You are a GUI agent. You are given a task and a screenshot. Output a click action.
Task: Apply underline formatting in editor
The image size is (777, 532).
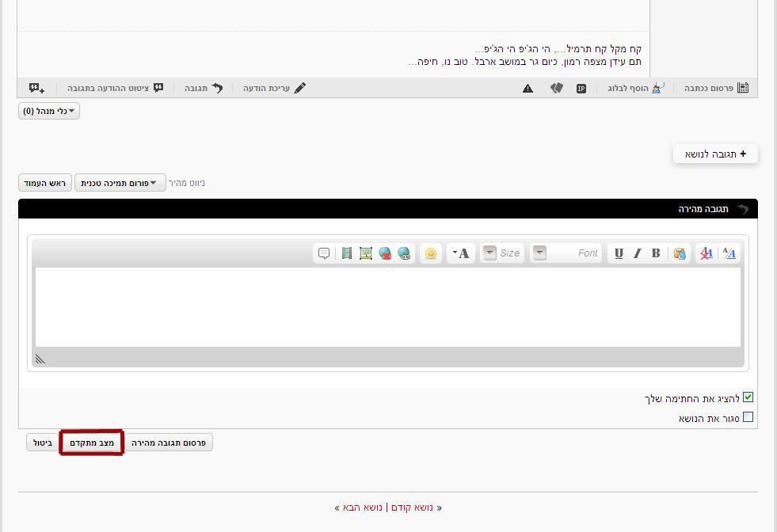click(619, 253)
